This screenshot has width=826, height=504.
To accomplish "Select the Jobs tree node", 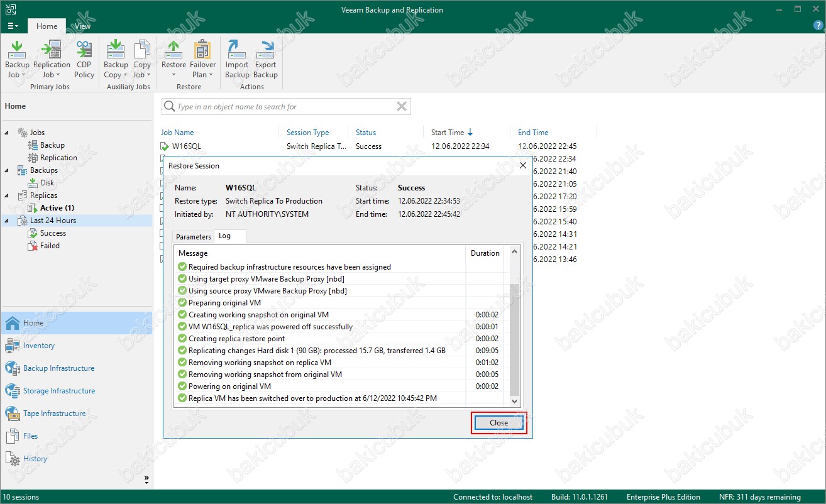I will click(x=37, y=133).
